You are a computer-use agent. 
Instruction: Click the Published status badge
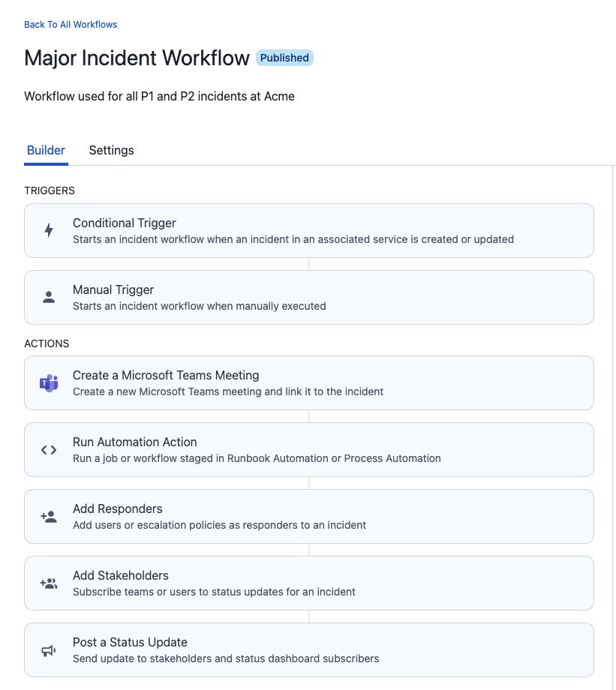tap(284, 58)
